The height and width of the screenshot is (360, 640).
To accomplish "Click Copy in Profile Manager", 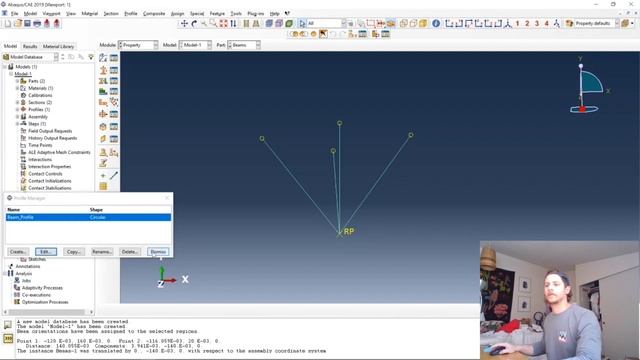I will 74,252.
